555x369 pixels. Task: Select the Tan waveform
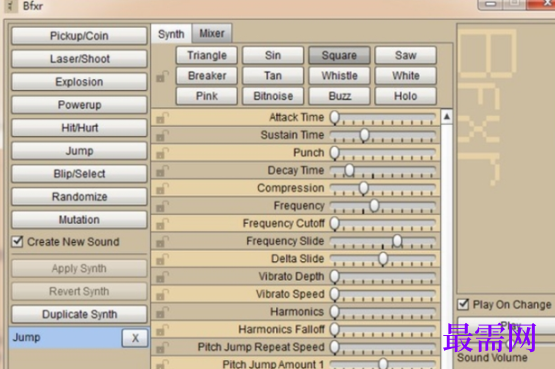click(273, 76)
